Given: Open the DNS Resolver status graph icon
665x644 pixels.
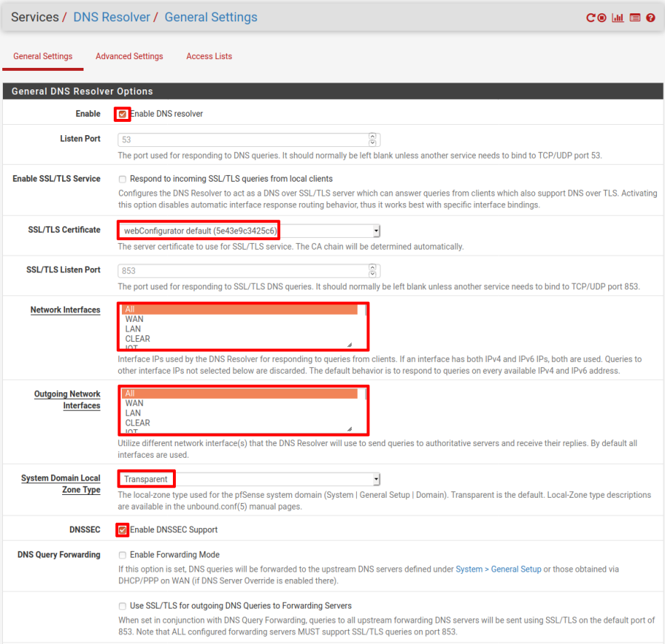Looking at the screenshot, I should tap(618, 18).
